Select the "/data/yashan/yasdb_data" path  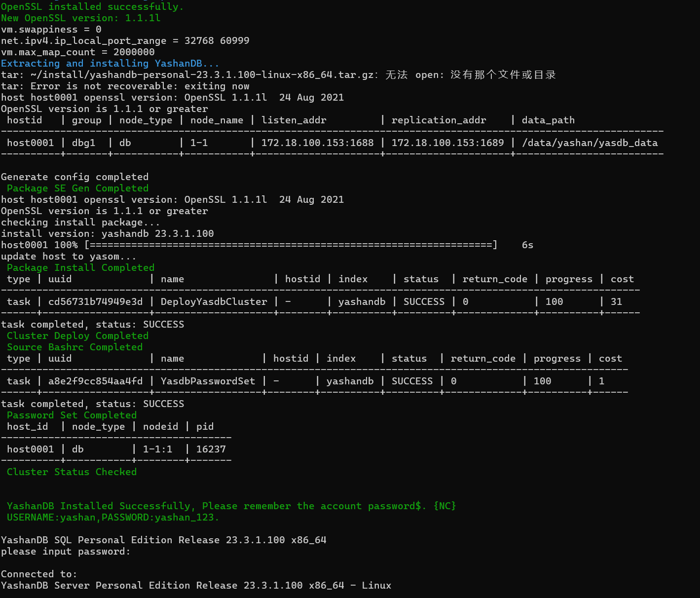[590, 143]
